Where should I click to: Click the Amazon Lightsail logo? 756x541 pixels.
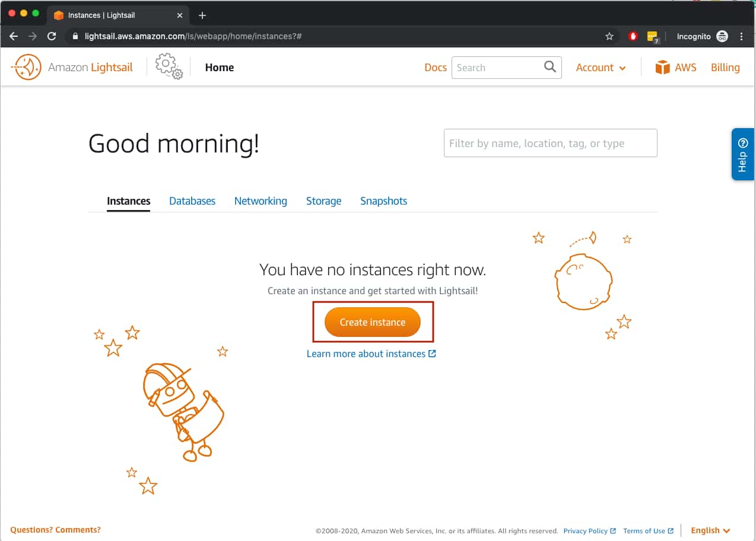tap(72, 68)
